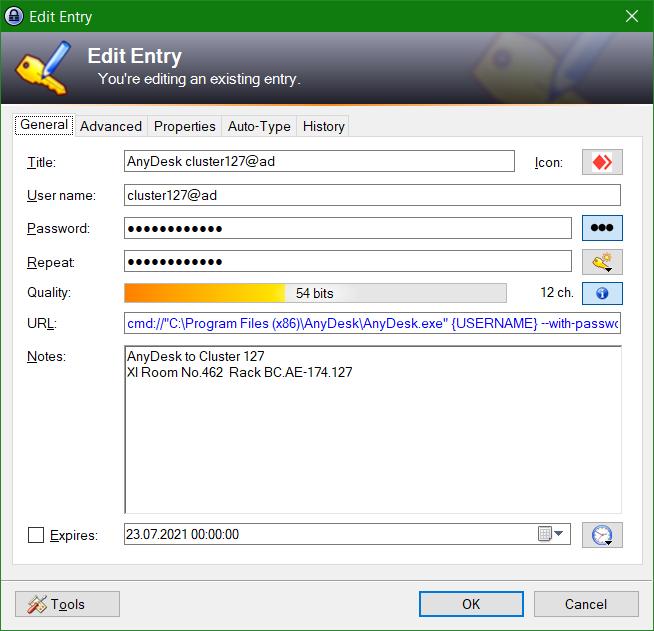Click the 54 bits quality bar
This screenshot has width=654, height=631.
pos(315,293)
